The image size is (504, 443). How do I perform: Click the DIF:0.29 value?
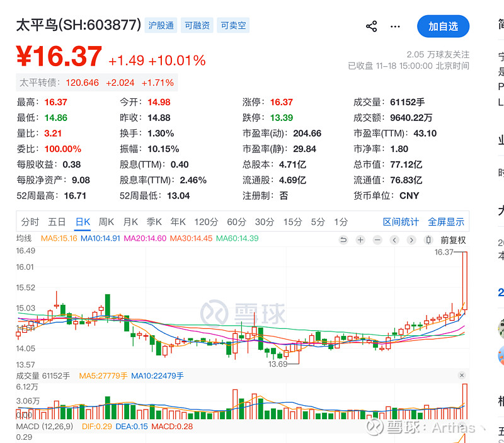[97, 426]
